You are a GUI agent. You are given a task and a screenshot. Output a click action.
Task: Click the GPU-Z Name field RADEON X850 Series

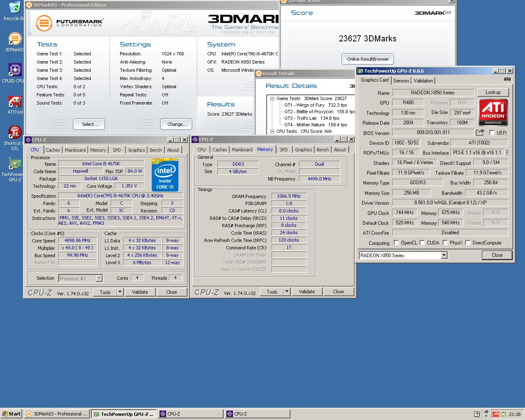tap(433, 92)
